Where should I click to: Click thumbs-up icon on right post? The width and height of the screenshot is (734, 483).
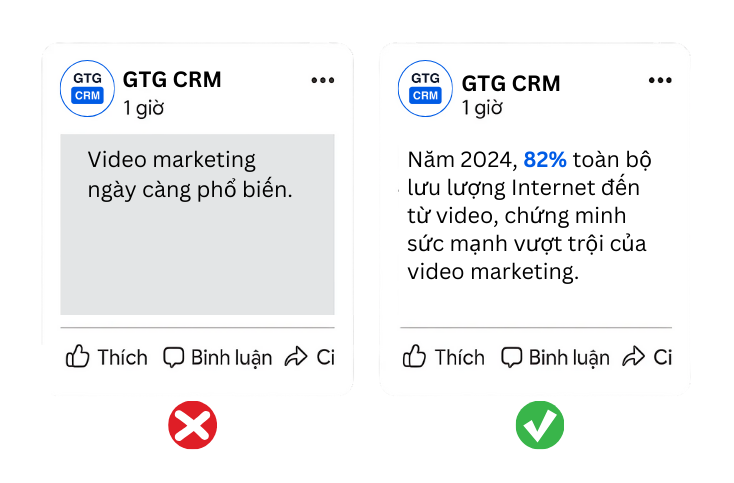[x=415, y=356]
